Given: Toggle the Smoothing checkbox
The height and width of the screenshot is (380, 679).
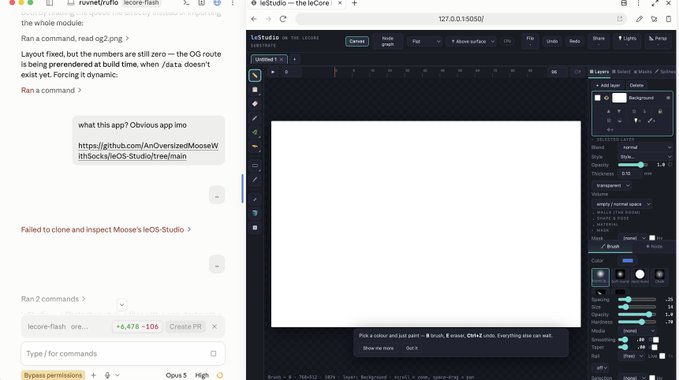Looking at the screenshot, I should coord(656,340).
